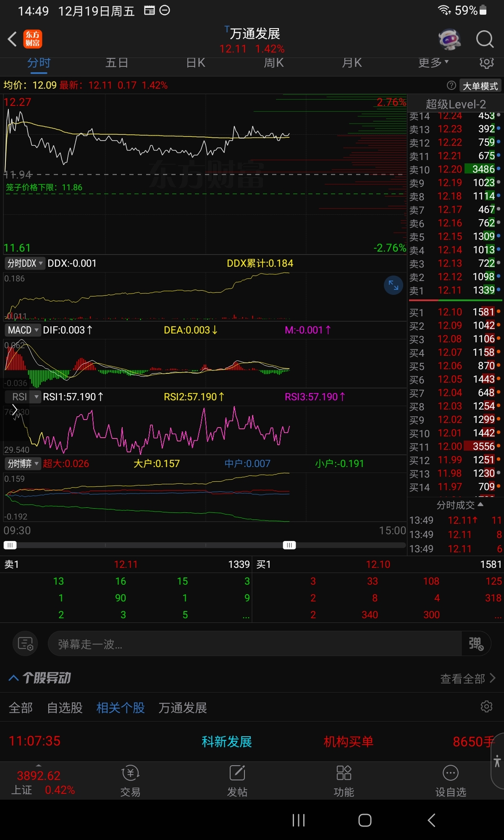Screen dimensions: 504x840
Task: Tap Android home button
Action: [365, 820]
